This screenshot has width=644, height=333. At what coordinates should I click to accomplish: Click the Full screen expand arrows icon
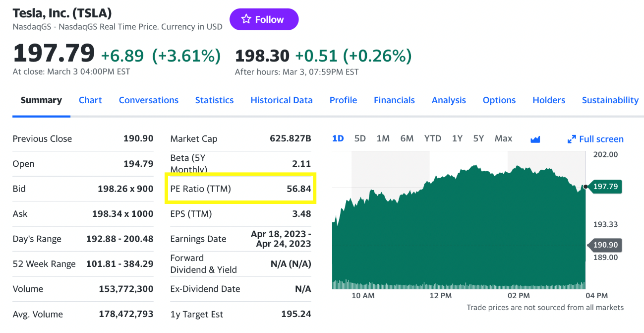572,139
